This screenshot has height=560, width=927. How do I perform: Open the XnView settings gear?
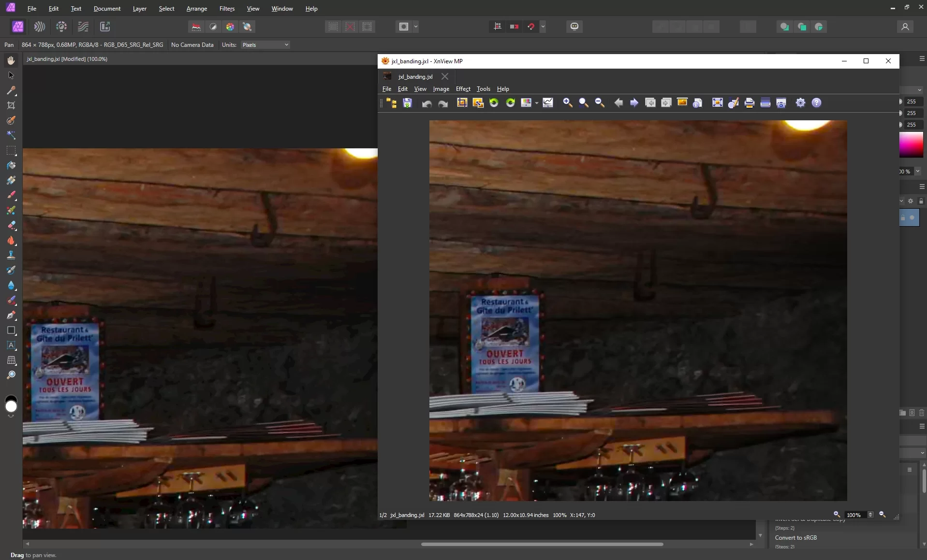pyautogui.click(x=800, y=102)
